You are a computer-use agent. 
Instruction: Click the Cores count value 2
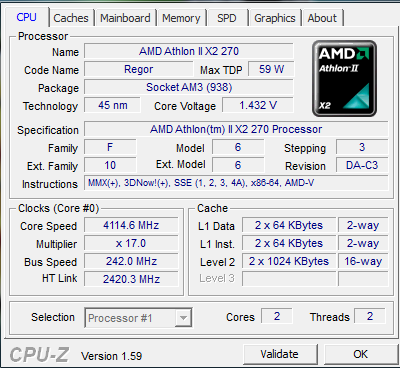click(277, 316)
